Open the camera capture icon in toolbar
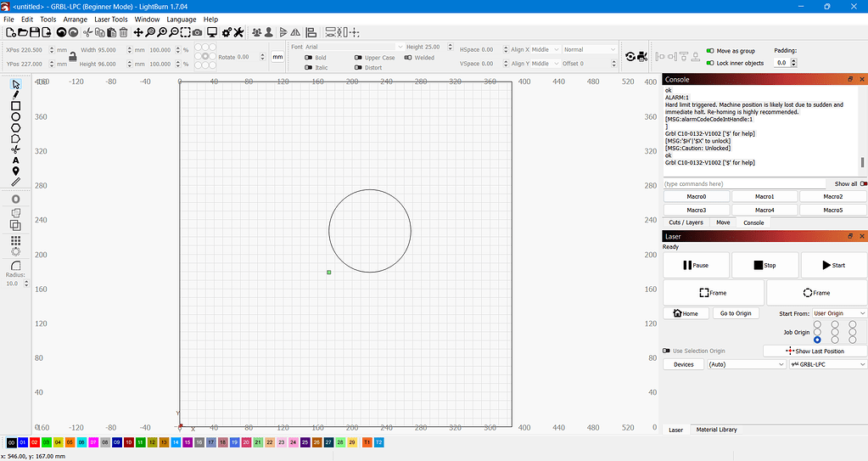The width and height of the screenshot is (868, 461). [197, 32]
